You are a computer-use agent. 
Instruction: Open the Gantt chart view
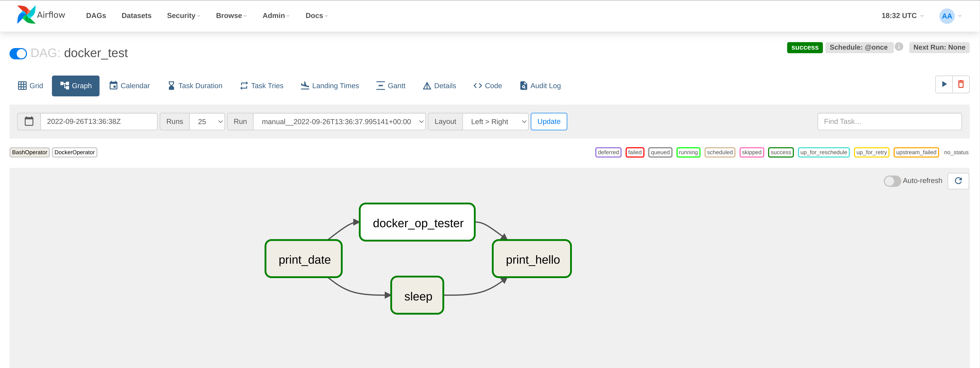(391, 86)
